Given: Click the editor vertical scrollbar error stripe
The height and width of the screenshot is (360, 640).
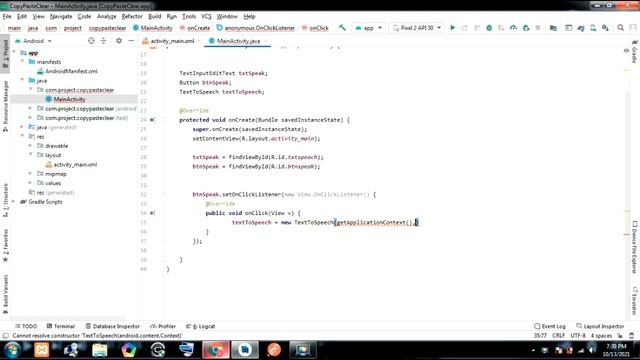Looking at the screenshot, I should pyautogui.click(x=627, y=184).
